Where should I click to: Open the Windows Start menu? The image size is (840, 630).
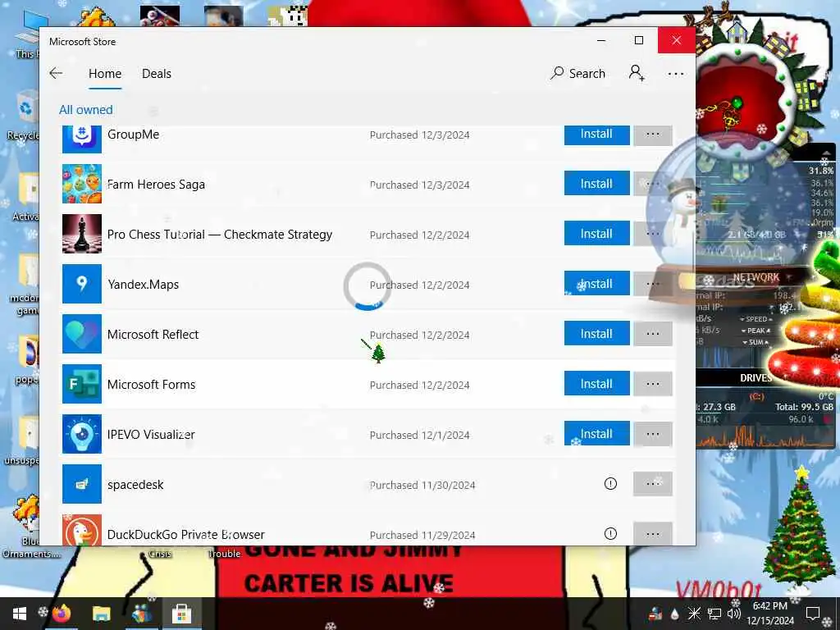point(20,614)
